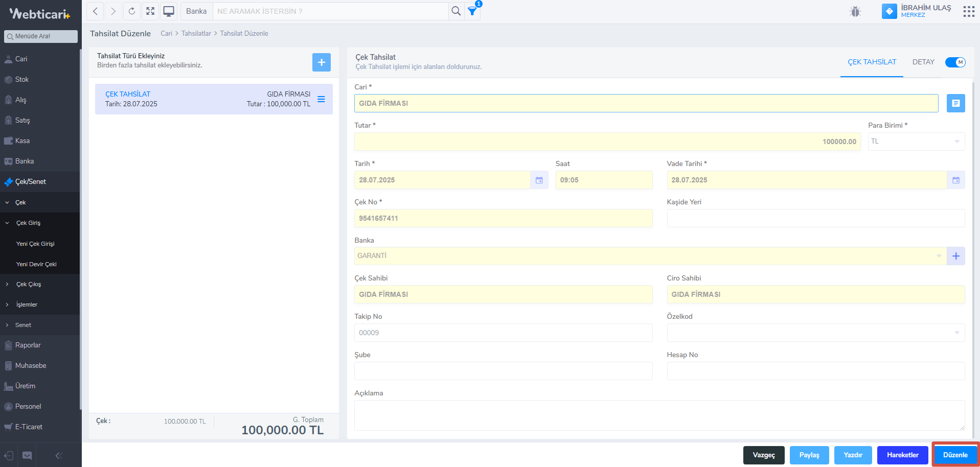Open the Tarih calendar picker

(539, 180)
